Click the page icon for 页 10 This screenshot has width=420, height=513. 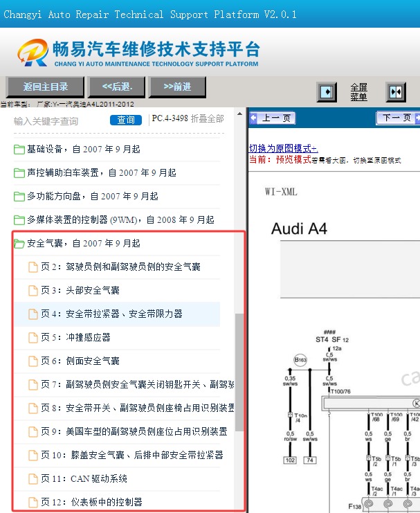[33, 456]
